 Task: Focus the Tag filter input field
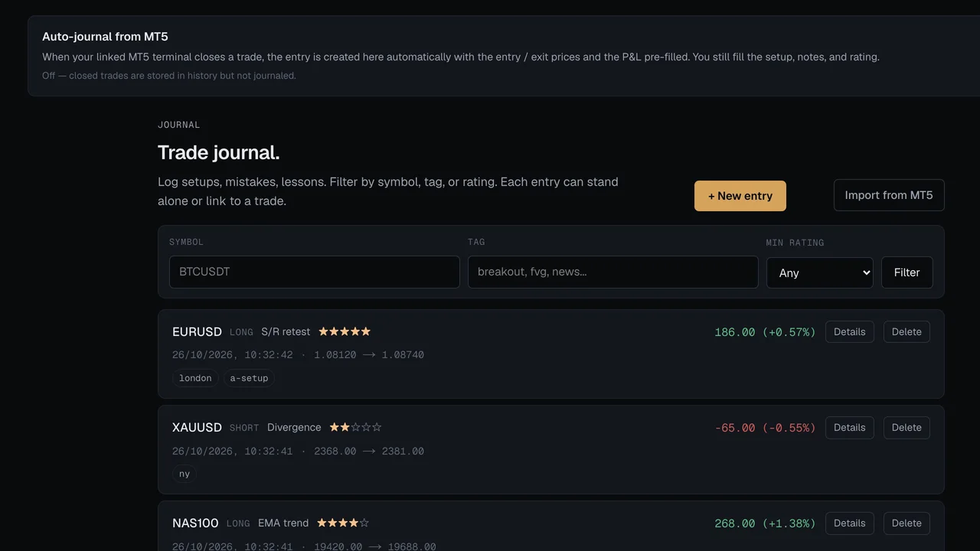[x=613, y=272]
